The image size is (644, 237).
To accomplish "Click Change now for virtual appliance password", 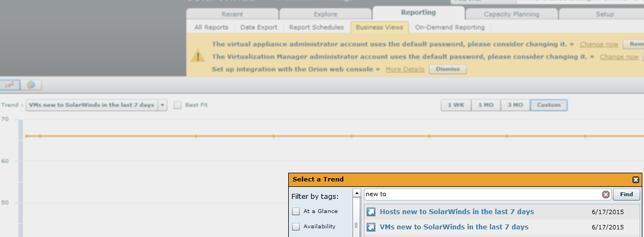I will pyautogui.click(x=599, y=44).
